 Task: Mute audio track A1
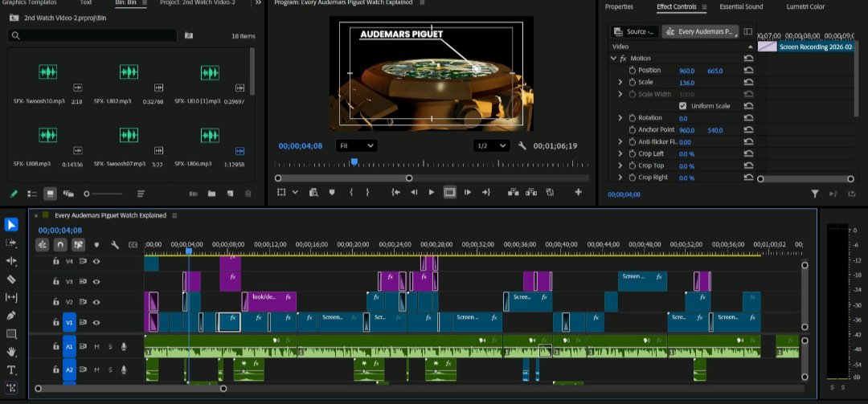tap(97, 346)
